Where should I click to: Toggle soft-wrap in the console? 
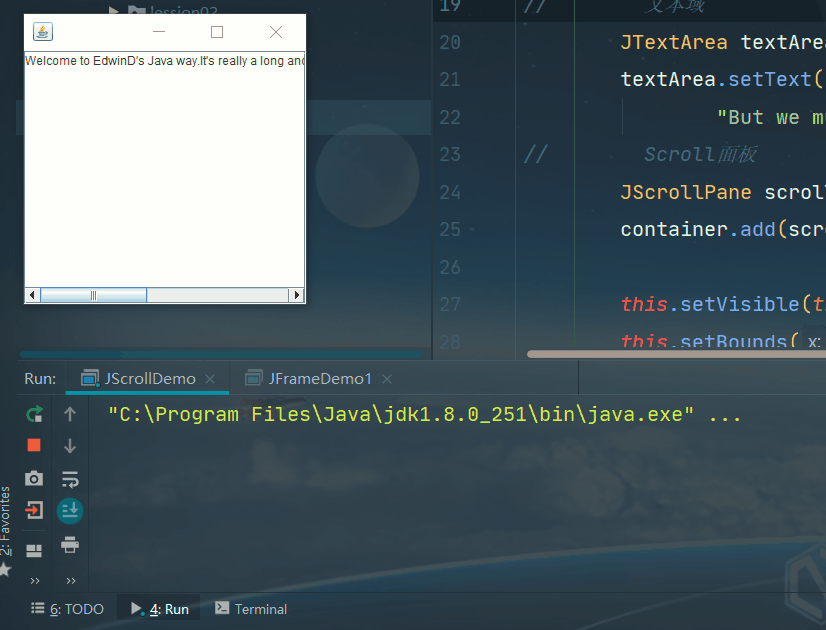click(70, 478)
